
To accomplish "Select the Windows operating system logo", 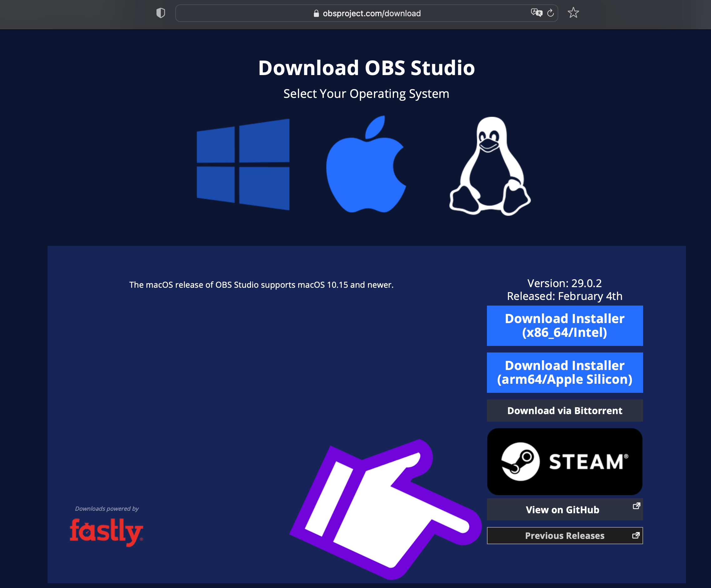I will [x=243, y=165].
